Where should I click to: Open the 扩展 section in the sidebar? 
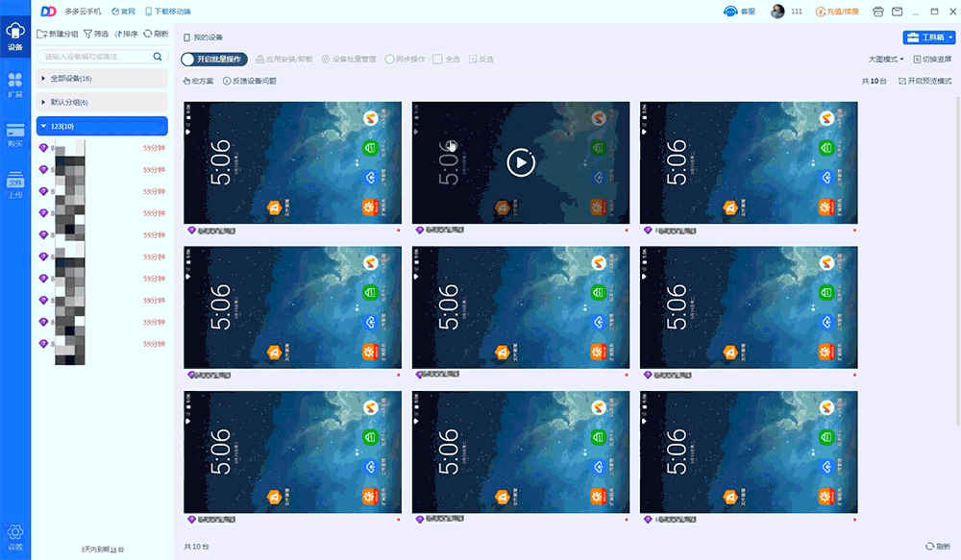[14, 85]
